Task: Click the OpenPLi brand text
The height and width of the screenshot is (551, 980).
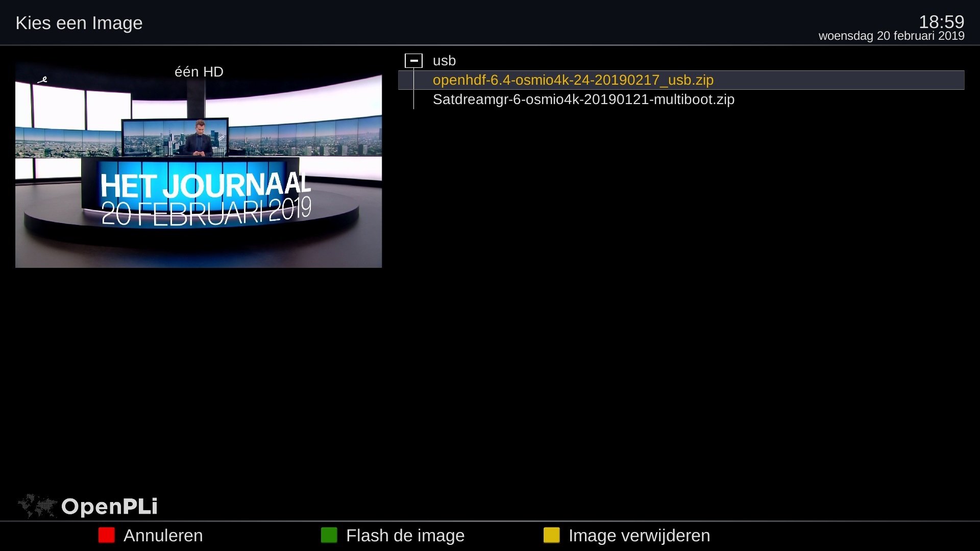Action: [109, 506]
